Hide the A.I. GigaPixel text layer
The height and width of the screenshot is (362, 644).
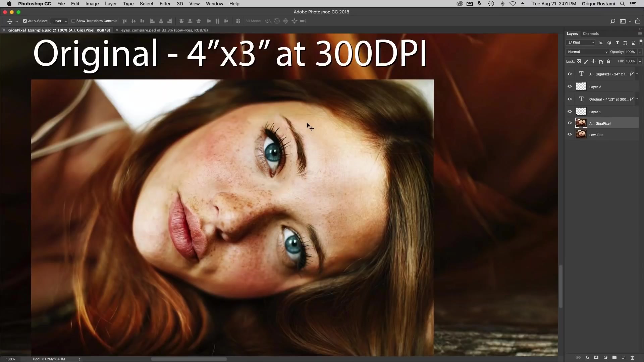(570, 74)
